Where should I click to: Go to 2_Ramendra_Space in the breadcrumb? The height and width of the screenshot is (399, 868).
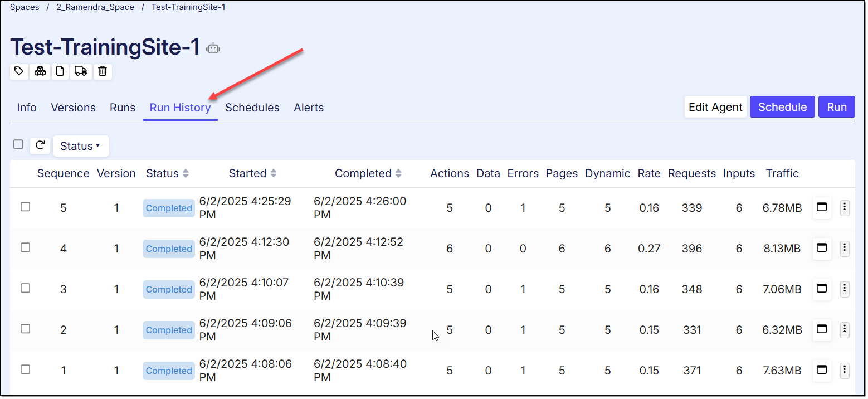pyautogui.click(x=95, y=7)
